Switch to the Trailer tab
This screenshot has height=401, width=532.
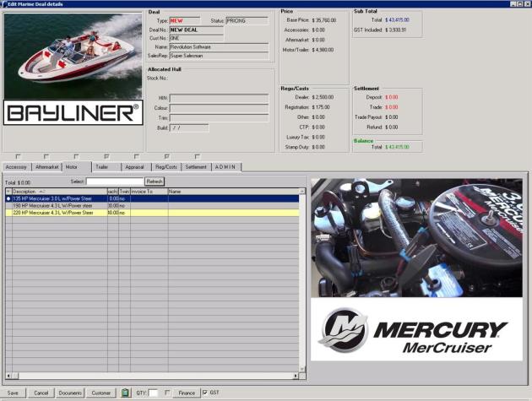(x=106, y=167)
